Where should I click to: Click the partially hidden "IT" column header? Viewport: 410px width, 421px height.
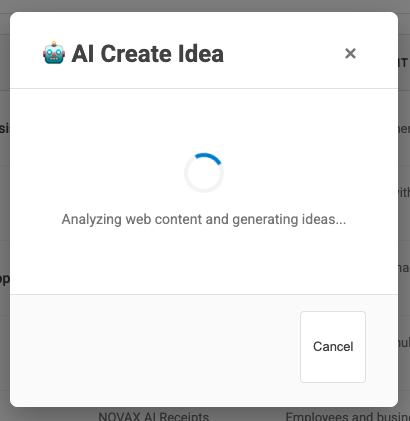[x=403, y=63]
